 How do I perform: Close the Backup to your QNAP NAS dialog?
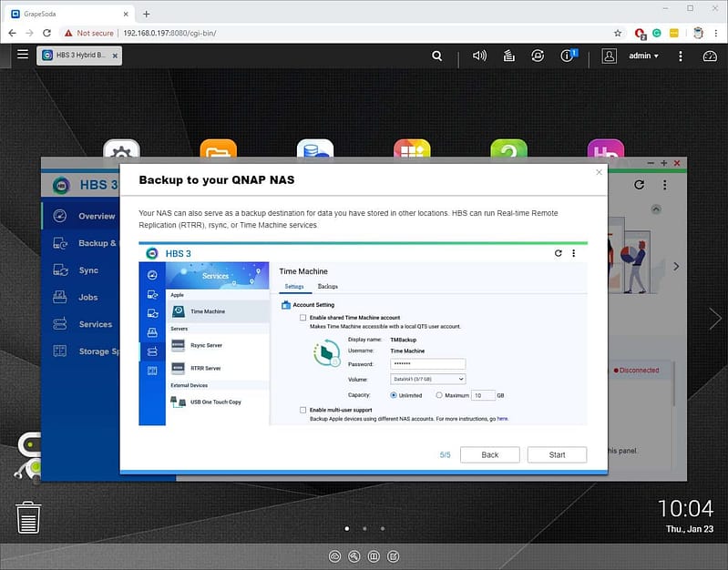pos(599,172)
